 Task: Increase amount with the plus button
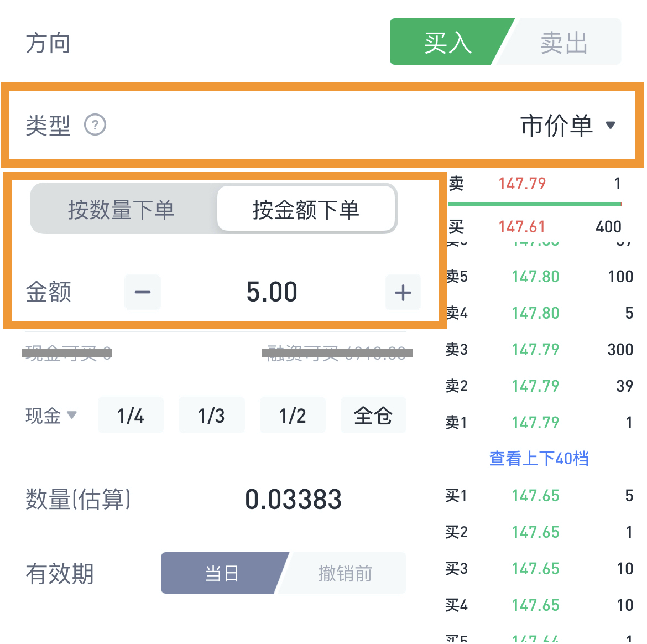[x=403, y=292]
